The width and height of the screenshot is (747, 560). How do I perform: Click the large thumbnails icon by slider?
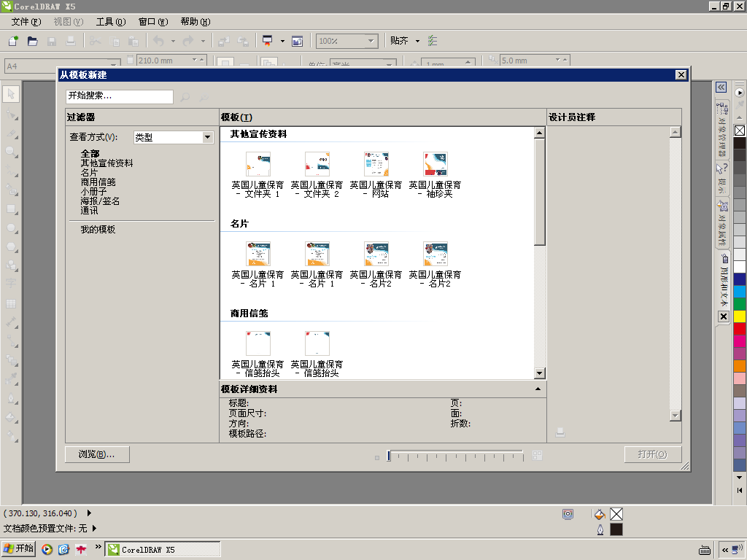[537, 456]
